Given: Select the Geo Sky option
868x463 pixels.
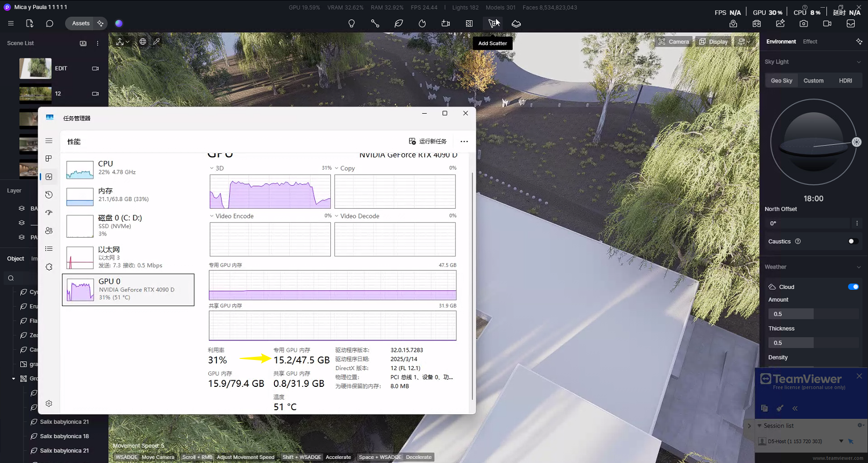Looking at the screenshot, I should tap(781, 81).
